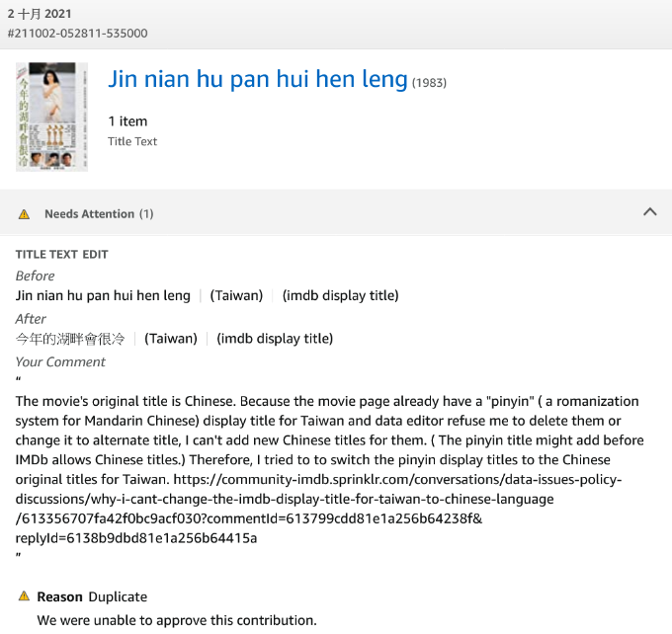
Task: Click the Needs Attention (1) header label
Action: click(x=99, y=214)
